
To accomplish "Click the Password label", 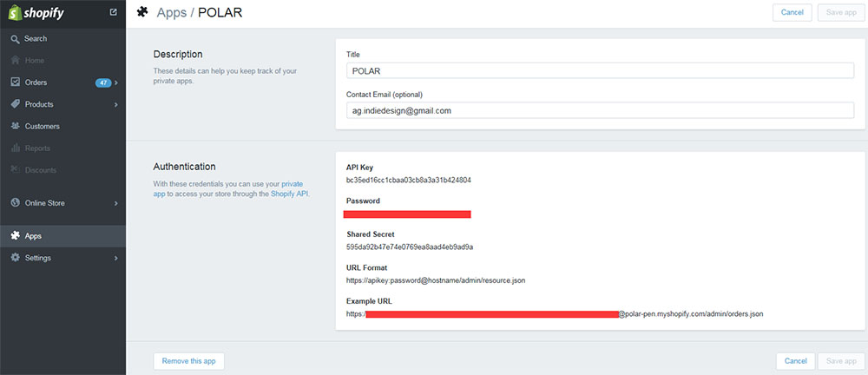I will (363, 201).
